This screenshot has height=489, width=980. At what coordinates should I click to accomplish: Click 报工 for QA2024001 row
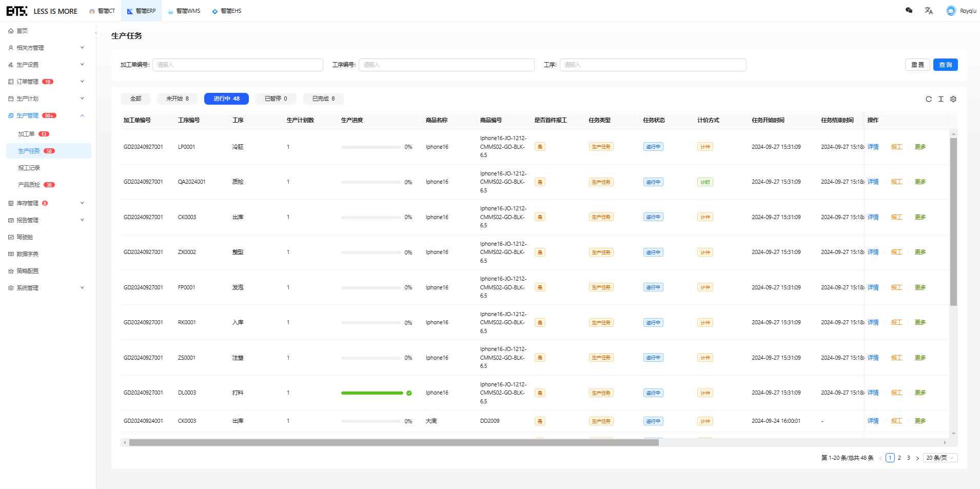(896, 182)
